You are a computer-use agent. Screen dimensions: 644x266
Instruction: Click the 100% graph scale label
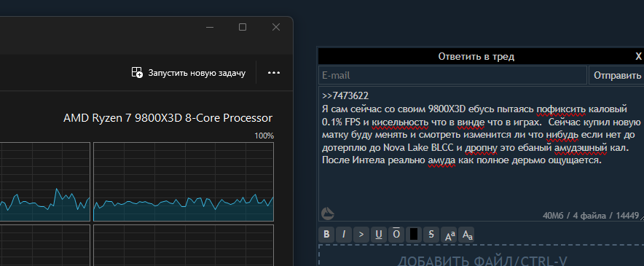264,136
